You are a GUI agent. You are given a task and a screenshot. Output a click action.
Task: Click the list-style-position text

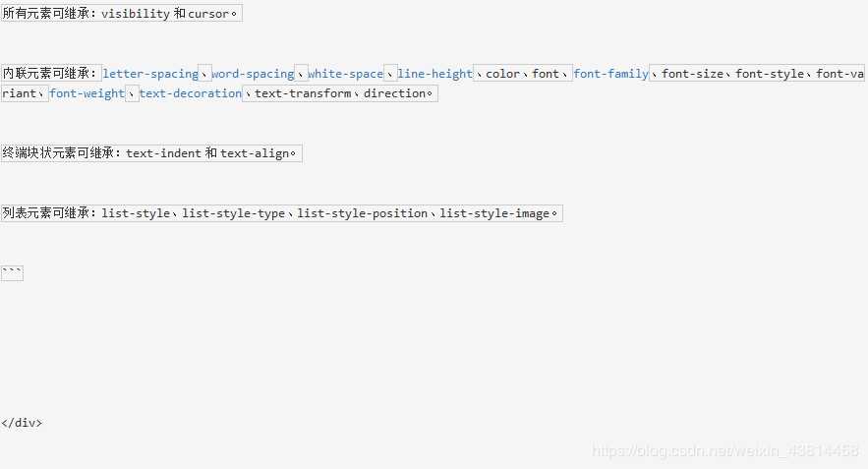pyautogui.click(x=363, y=213)
